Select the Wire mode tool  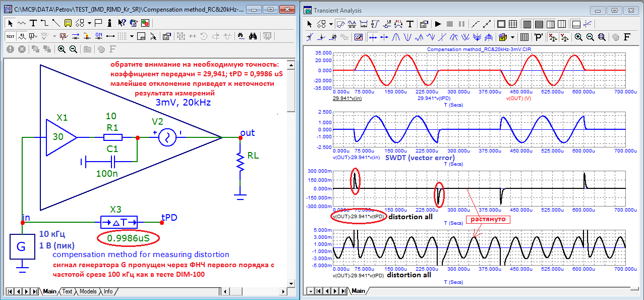[44, 23]
